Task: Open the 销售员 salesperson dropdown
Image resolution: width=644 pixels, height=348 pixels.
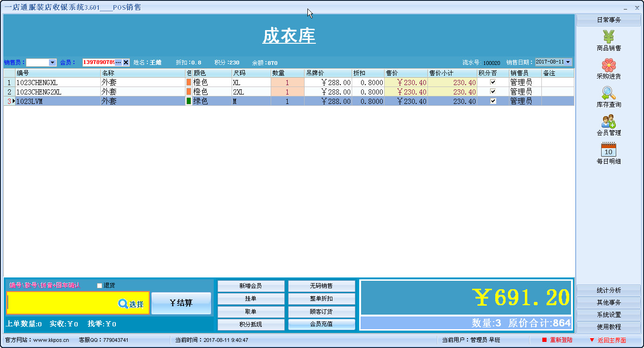Action: point(53,62)
